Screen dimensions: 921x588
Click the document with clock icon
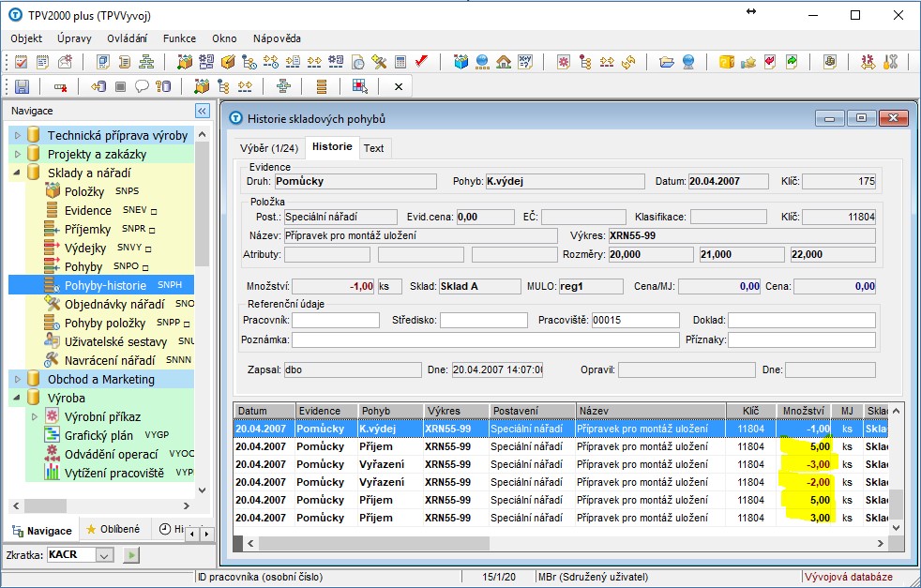click(x=357, y=62)
